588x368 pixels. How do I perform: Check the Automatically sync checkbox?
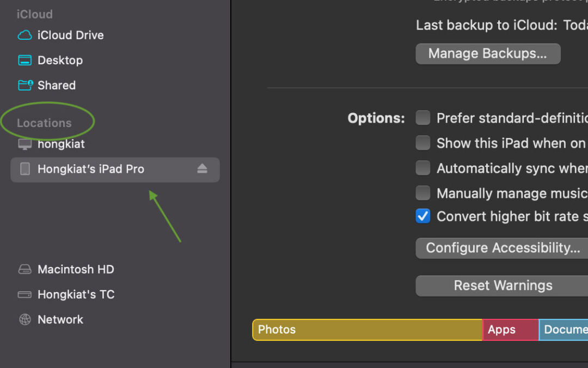coord(423,168)
